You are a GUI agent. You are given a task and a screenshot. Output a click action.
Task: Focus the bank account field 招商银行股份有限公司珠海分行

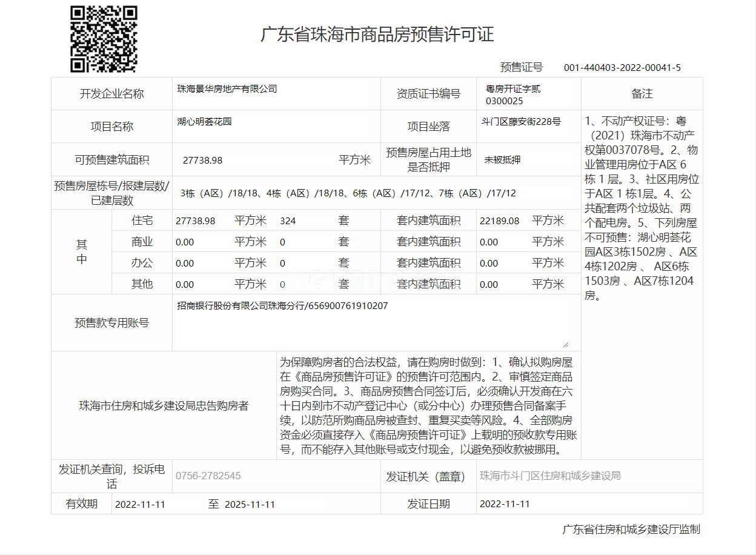click(x=371, y=322)
